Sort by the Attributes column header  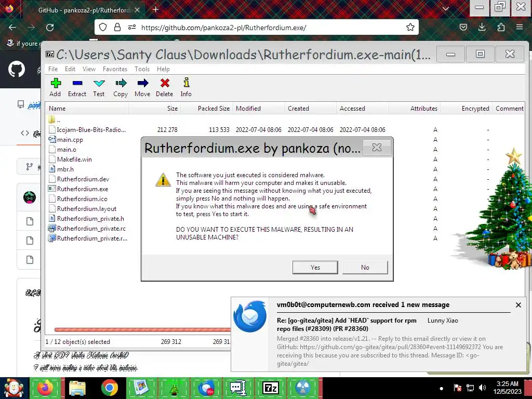click(x=414, y=109)
